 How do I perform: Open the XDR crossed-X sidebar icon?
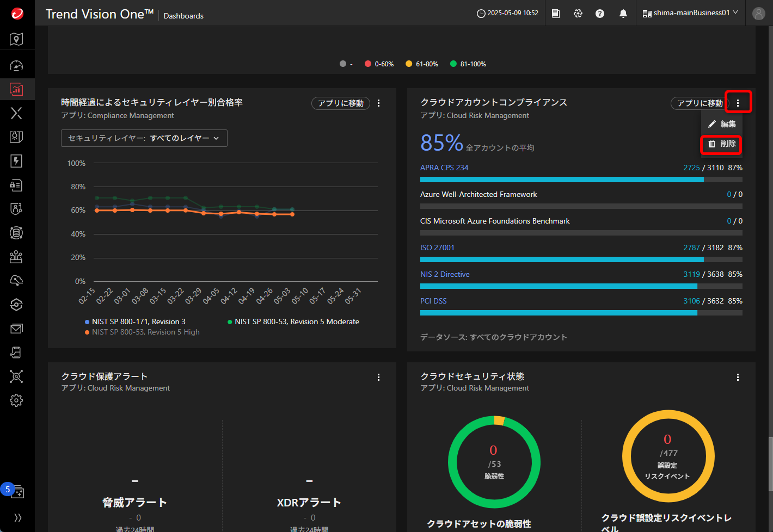click(16, 113)
